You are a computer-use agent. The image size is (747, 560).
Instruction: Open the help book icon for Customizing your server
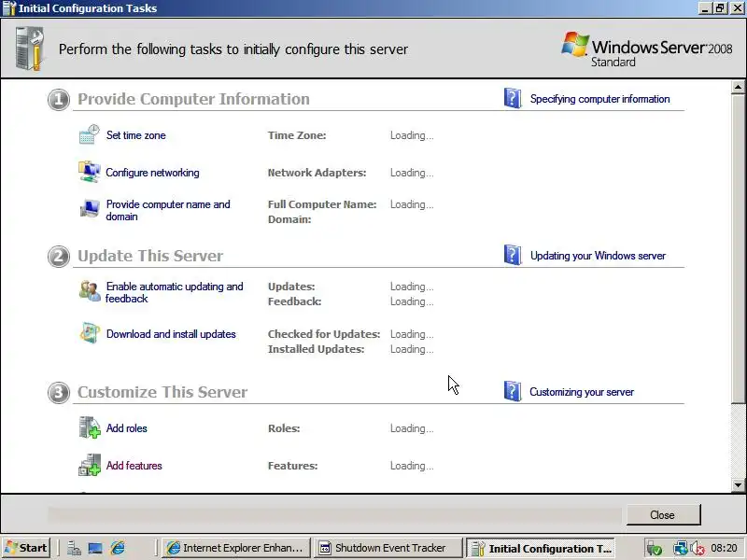(x=513, y=391)
